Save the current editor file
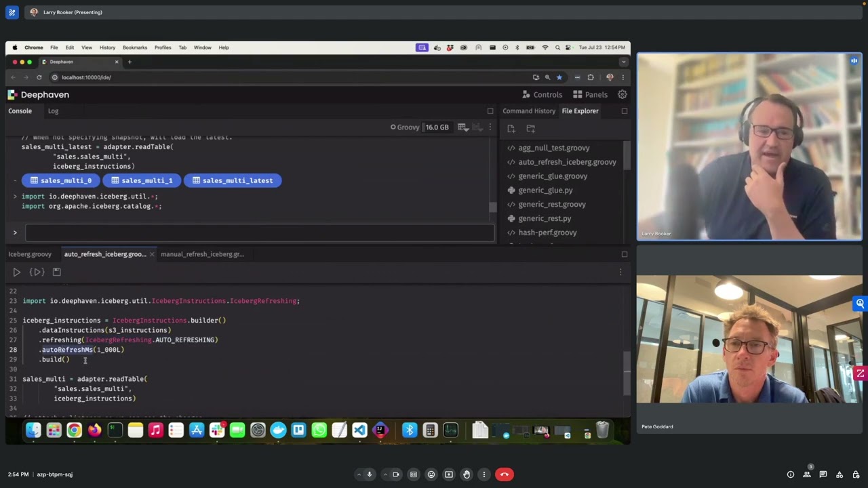 [x=57, y=272]
